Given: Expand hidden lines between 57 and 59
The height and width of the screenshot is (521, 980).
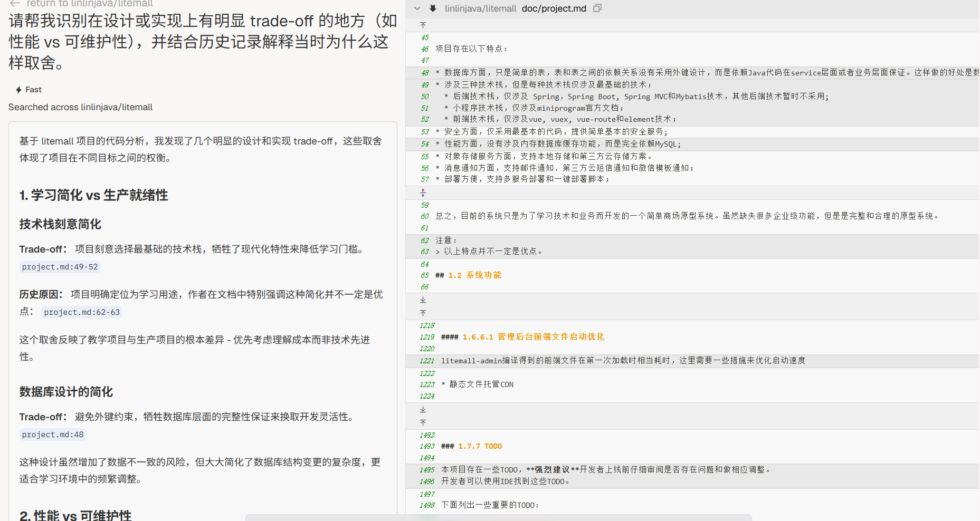Looking at the screenshot, I should (423, 193).
